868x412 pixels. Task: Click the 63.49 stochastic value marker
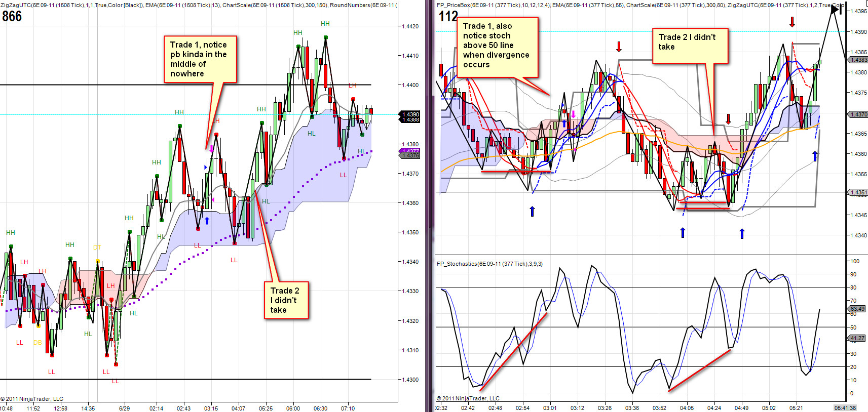click(857, 308)
